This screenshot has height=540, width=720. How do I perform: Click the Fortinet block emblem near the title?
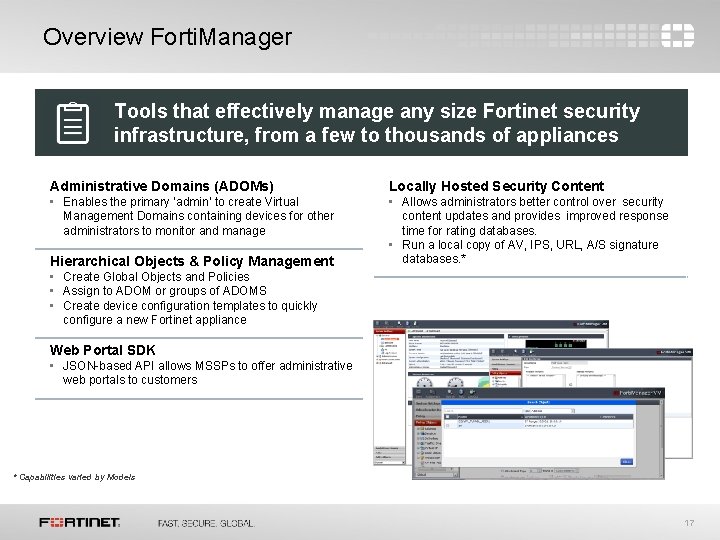[x=677, y=36]
